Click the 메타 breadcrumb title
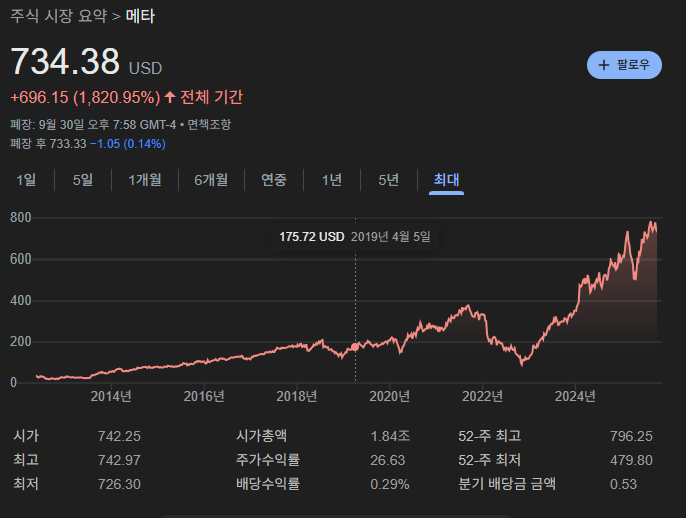 pyautogui.click(x=140, y=16)
